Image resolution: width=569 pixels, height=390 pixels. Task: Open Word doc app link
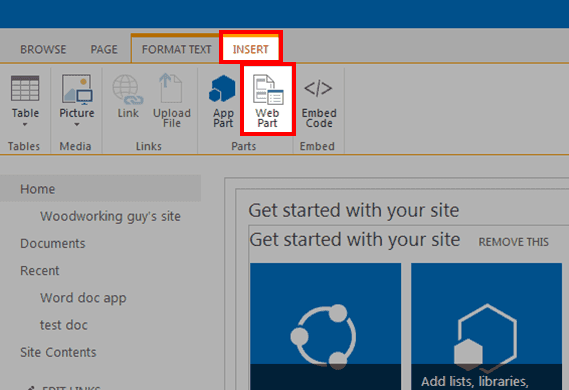[83, 298]
